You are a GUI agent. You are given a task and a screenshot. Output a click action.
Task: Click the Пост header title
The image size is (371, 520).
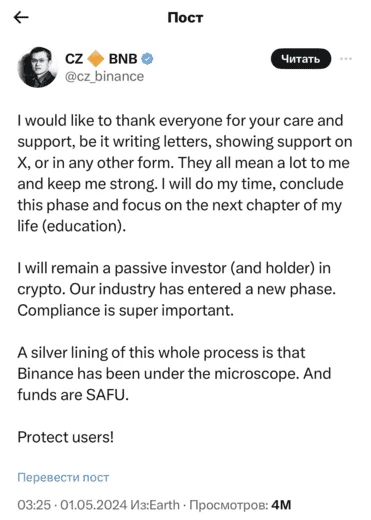pyautogui.click(x=185, y=17)
